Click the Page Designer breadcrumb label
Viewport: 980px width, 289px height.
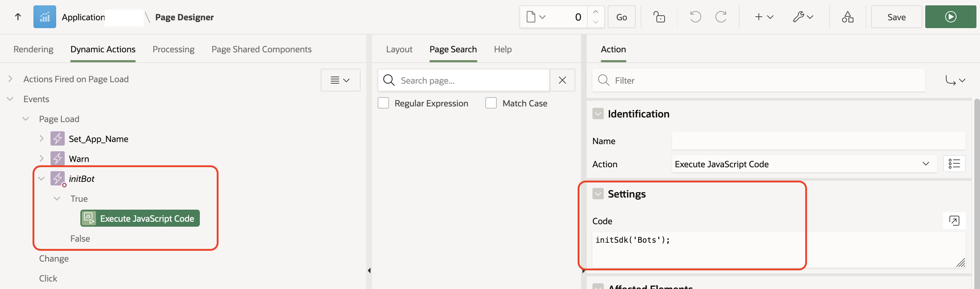click(184, 17)
